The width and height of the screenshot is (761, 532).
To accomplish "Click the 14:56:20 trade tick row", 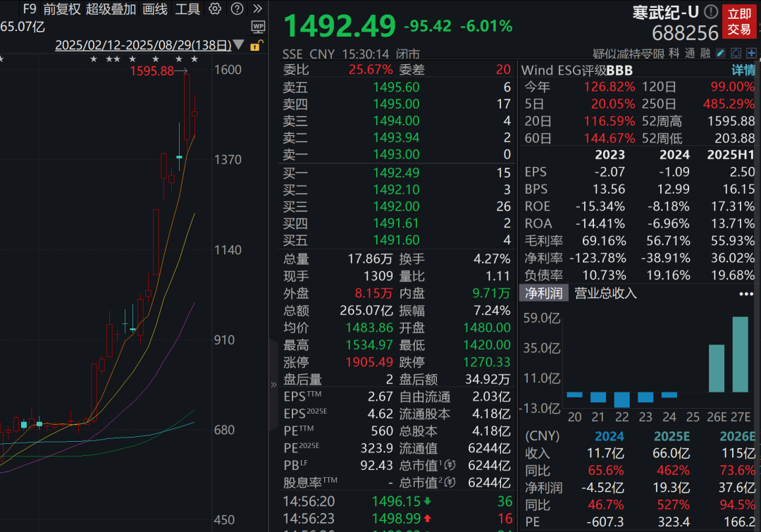I will [396, 502].
